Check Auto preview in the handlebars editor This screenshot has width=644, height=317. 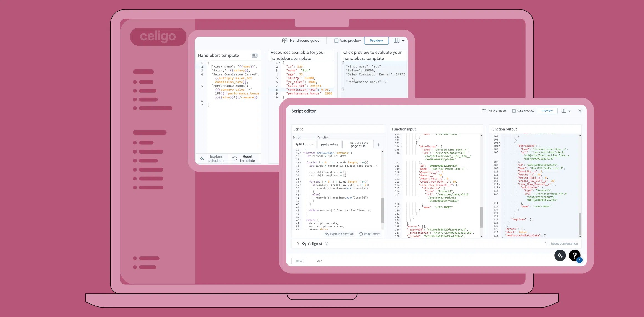pos(336,40)
